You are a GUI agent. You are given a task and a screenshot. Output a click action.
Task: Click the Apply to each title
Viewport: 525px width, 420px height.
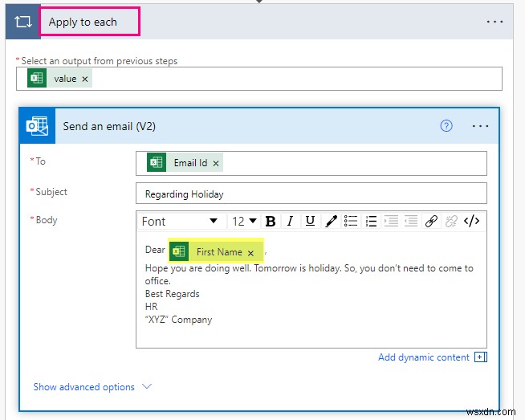pos(83,22)
